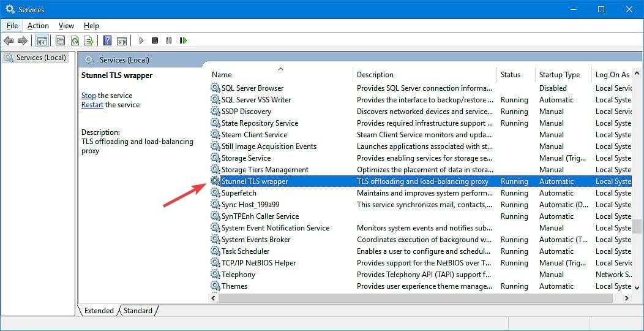Viewport: 644px width, 331px height.
Task: Click the vertical scrollbar down arrow
Action: 637,288
